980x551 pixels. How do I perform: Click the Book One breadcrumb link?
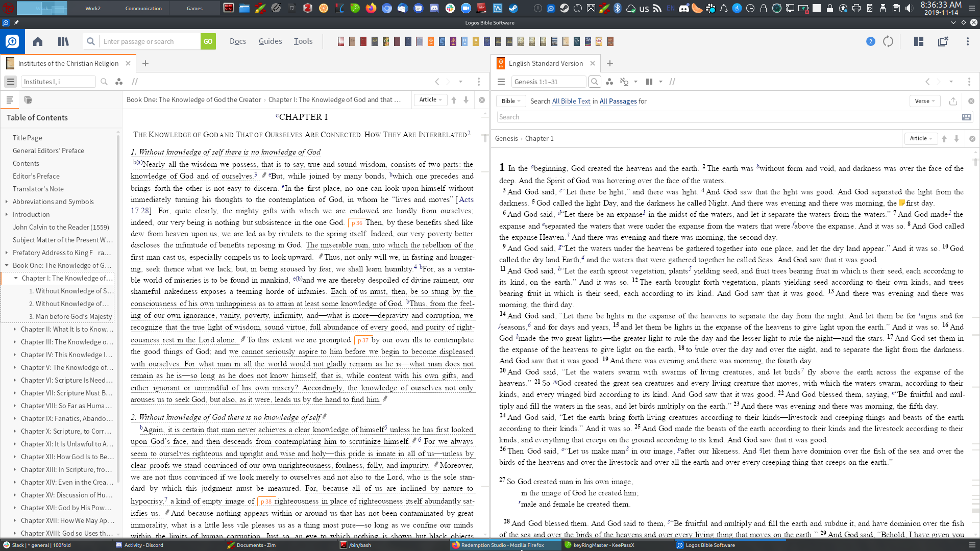coord(194,99)
